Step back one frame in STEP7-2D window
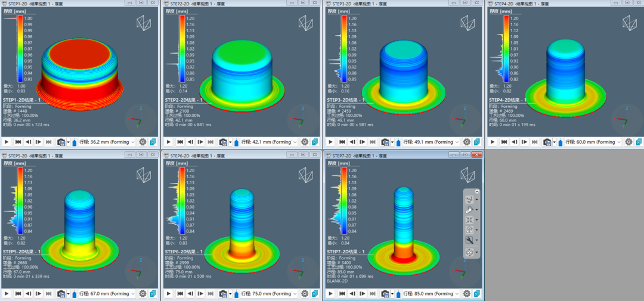This screenshot has height=301, width=644. [352, 294]
